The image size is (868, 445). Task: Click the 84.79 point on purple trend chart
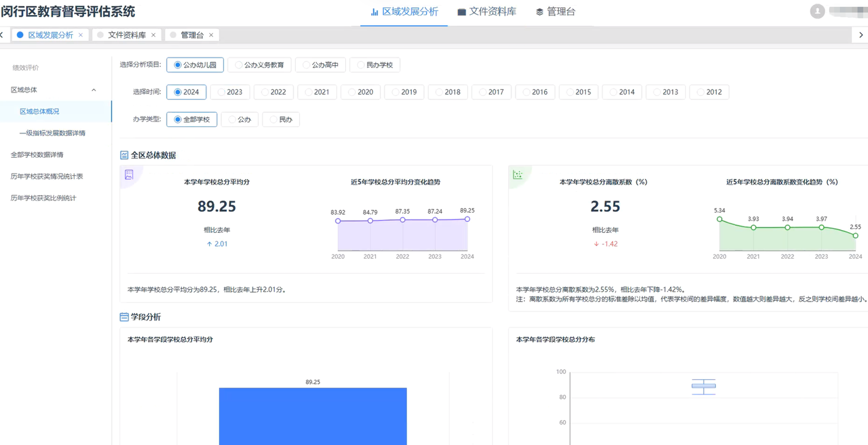370,221
